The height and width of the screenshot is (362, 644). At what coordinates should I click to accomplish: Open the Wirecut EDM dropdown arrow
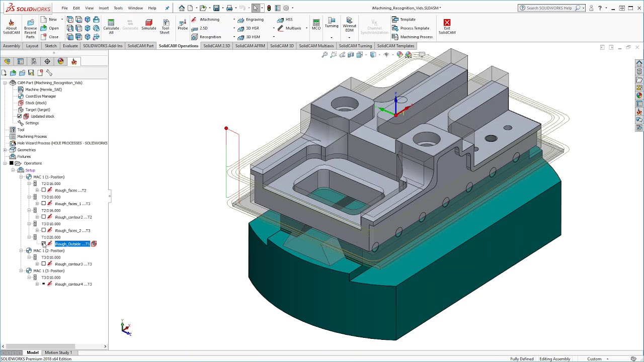(349, 37)
